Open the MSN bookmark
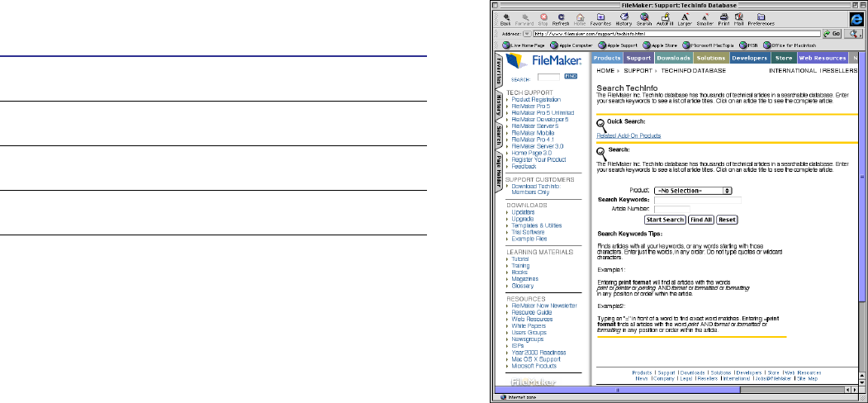The width and height of the screenshot is (868, 403). [748, 45]
